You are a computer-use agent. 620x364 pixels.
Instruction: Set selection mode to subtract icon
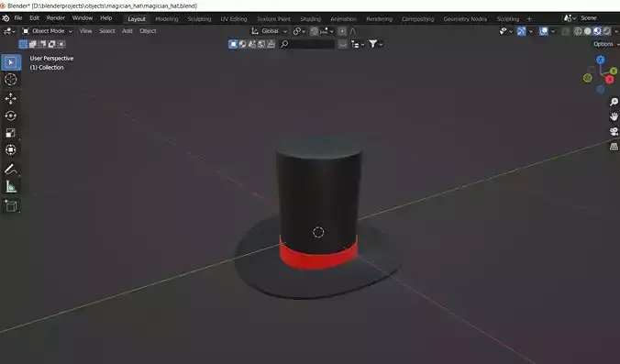pos(42,44)
